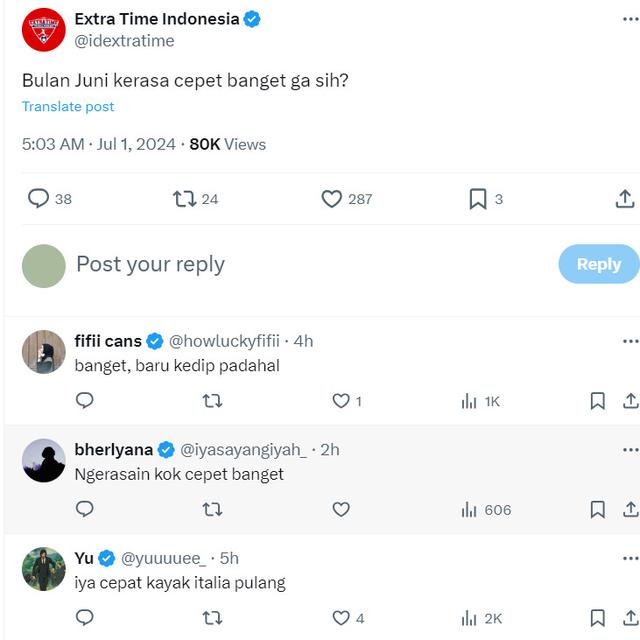Reply to Yu's comment
This screenshot has height=640, width=640.
(x=85, y=619)
